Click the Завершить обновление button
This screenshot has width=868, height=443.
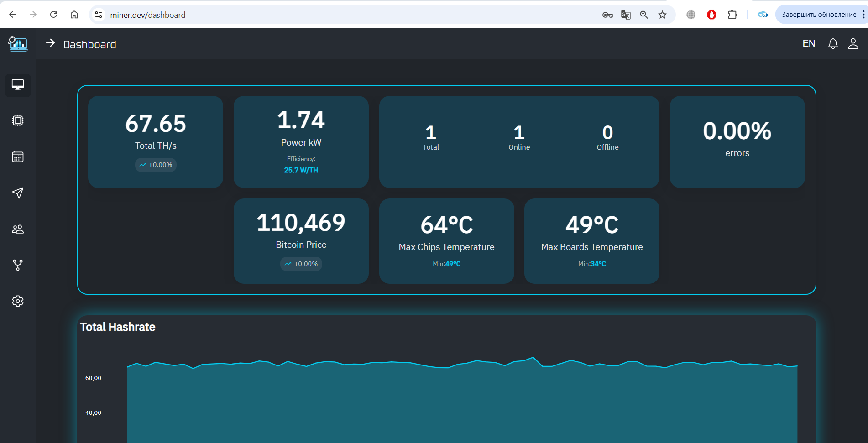[x=819, y=15]
